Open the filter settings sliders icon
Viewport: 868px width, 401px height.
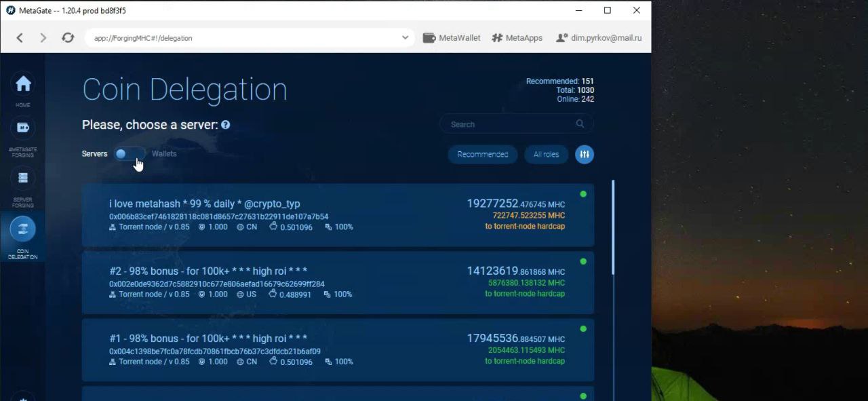coord(585,155)
